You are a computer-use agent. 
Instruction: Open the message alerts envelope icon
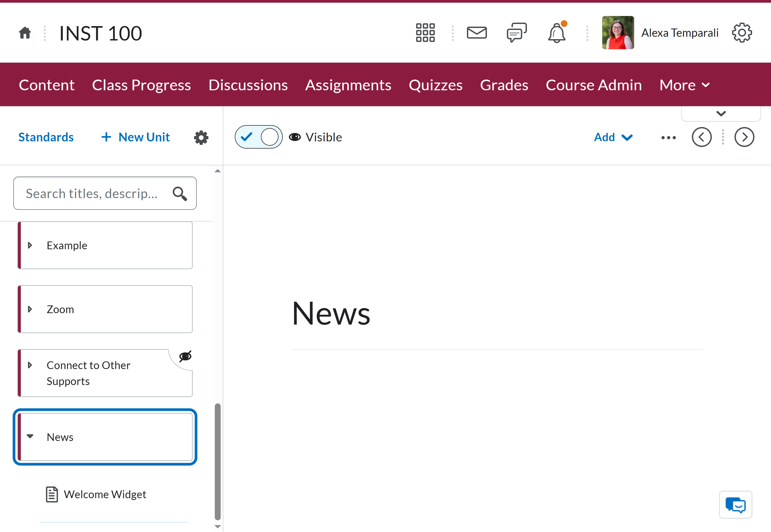pyautogui.click(x=477, y=33)
